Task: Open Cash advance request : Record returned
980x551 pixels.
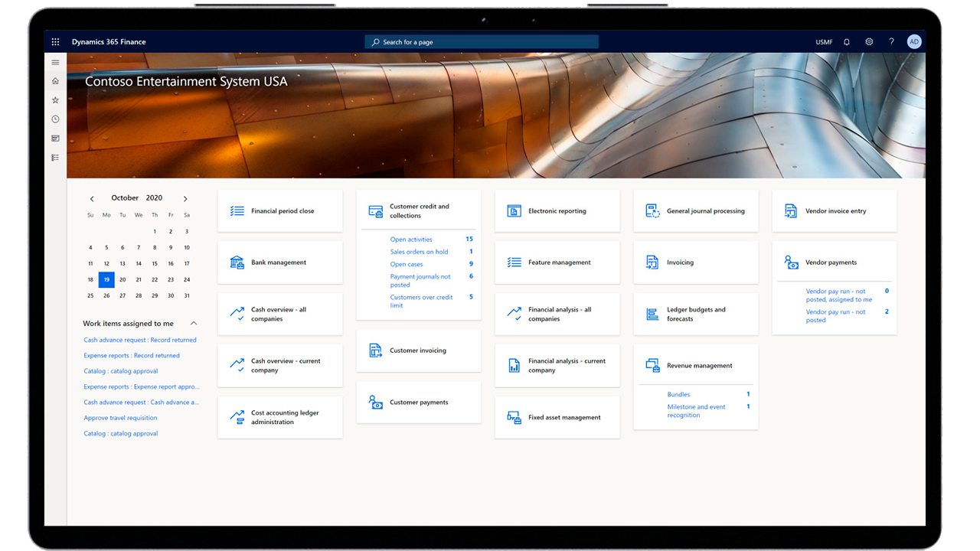Action: tap(140, 340)
